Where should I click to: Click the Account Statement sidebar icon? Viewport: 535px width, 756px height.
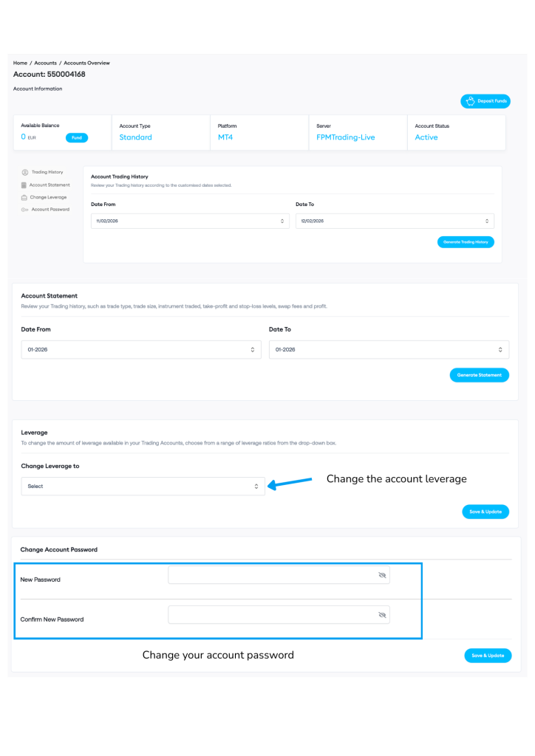point(24,185)
